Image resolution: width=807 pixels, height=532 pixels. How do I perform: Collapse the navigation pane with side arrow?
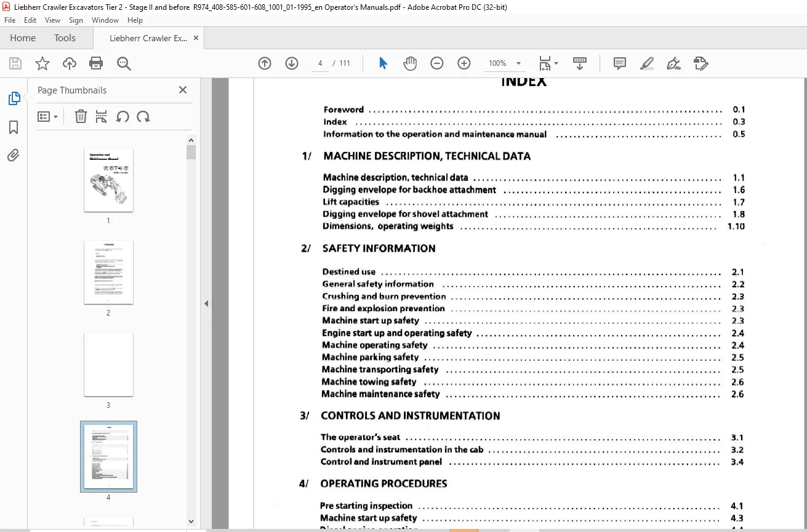click(x=206, y=303)
